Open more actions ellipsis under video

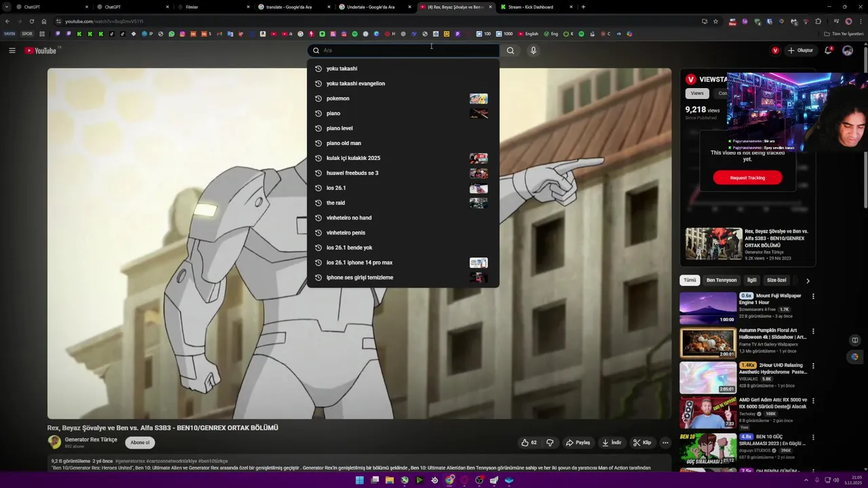665,443
